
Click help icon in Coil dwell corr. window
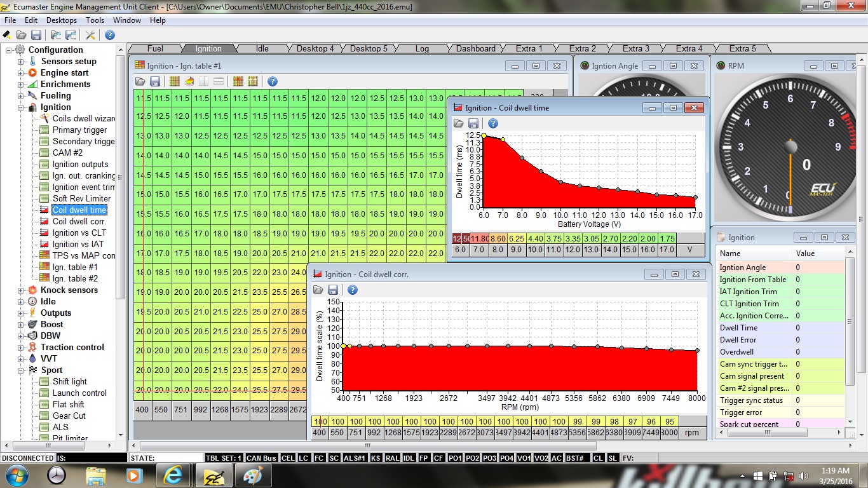(x=352, y=290)
